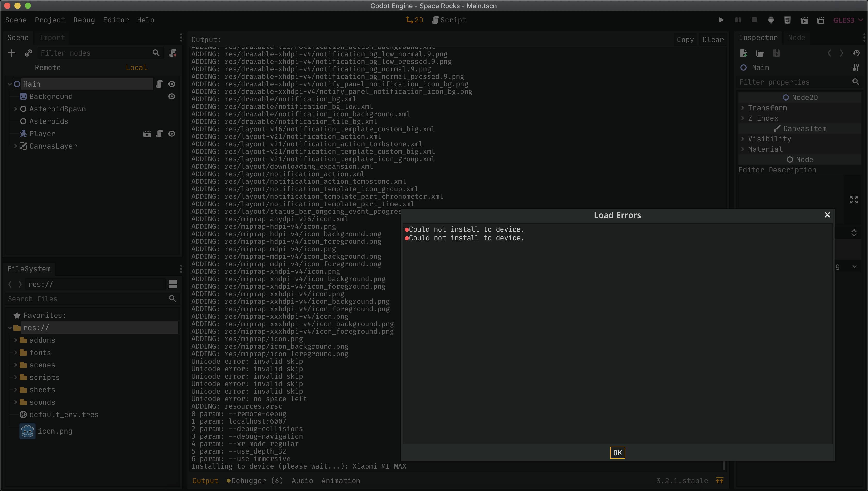Go forward in FileSystem history
Viewport: 868px width, 491px height.
coord(20,284)
